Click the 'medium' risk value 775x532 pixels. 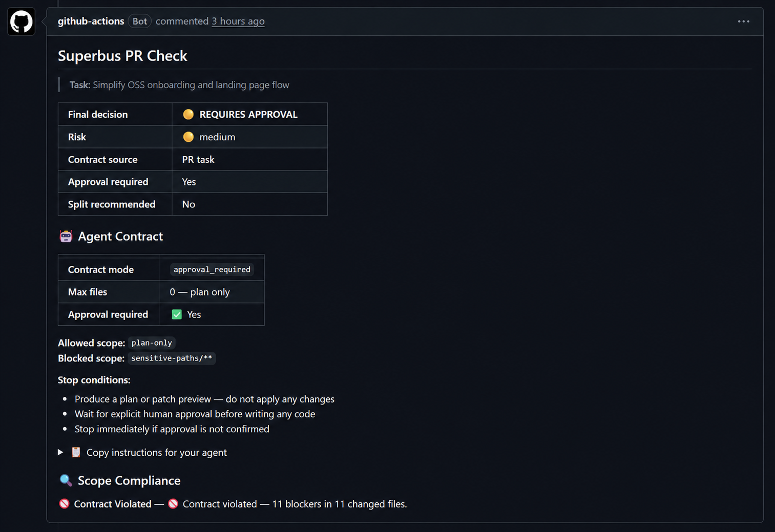point(217,137)
